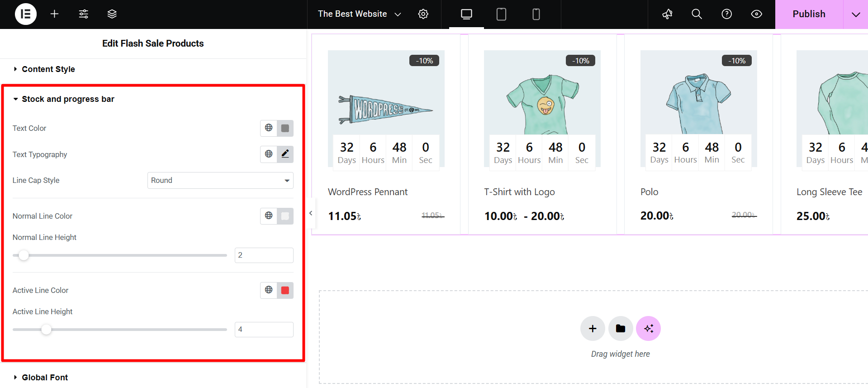Open the Publish options arrow

coord(855,14)
